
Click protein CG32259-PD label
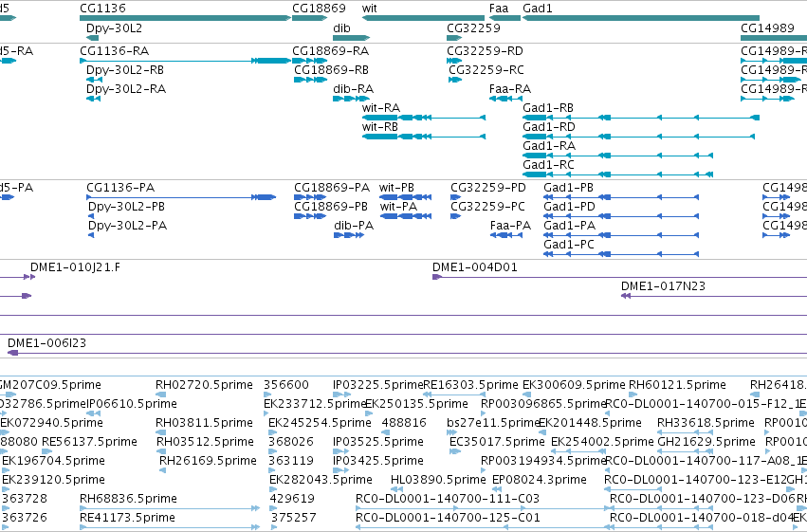[488, 188]
